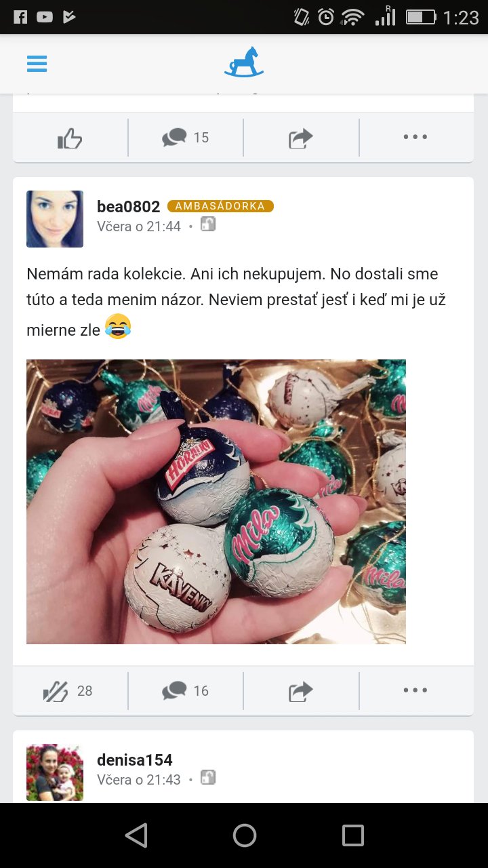
Task: Open the 15 comments on top post
Action: click(x=186, y=138)
